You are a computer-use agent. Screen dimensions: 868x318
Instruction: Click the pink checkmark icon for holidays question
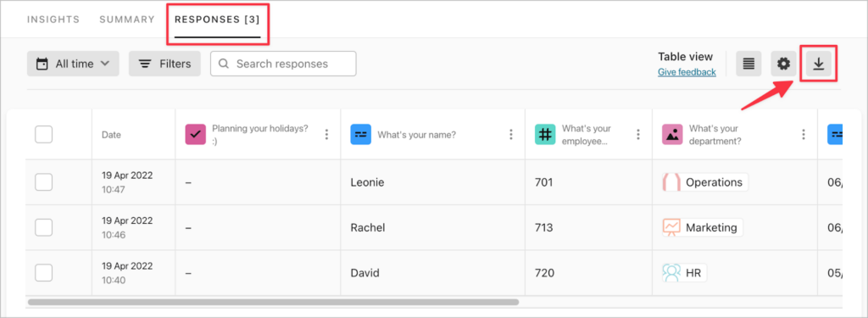(x=196, y=134)
